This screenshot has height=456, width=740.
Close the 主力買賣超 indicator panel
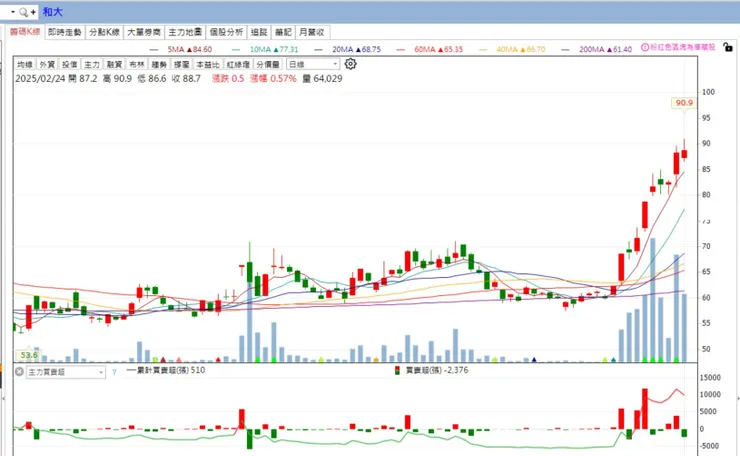(x=19, y=372)
